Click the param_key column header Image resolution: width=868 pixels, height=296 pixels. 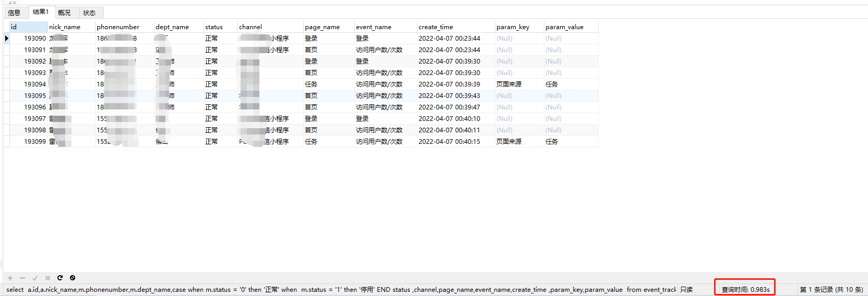pos(519,27)
